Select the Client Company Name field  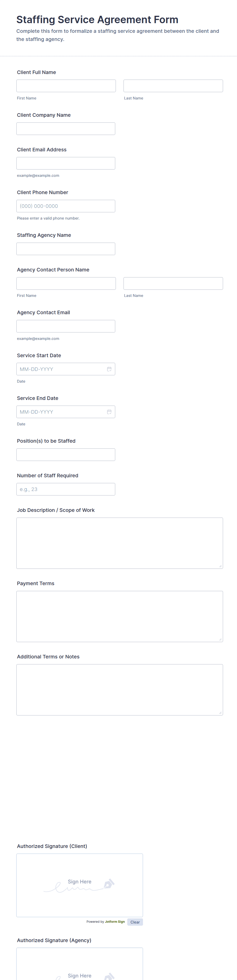[65, 128]
